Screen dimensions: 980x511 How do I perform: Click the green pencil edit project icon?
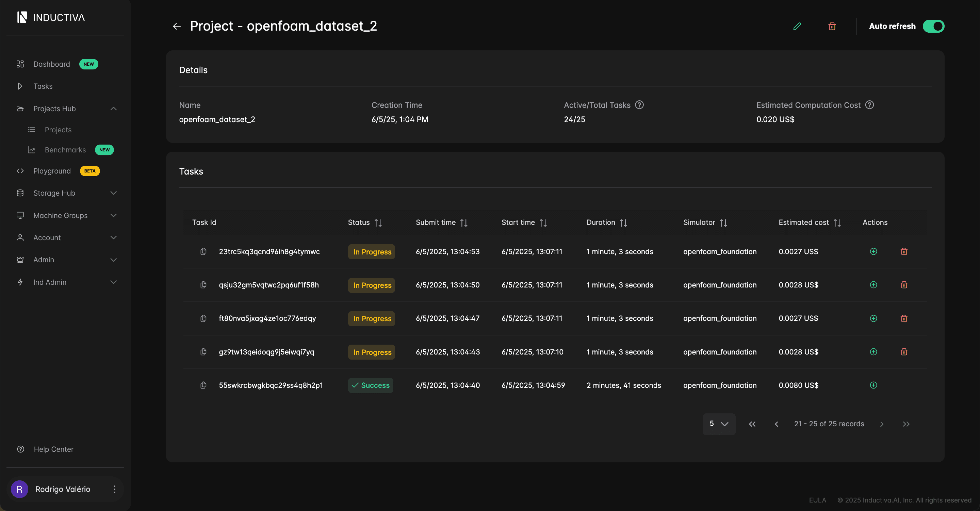(797, 26)
